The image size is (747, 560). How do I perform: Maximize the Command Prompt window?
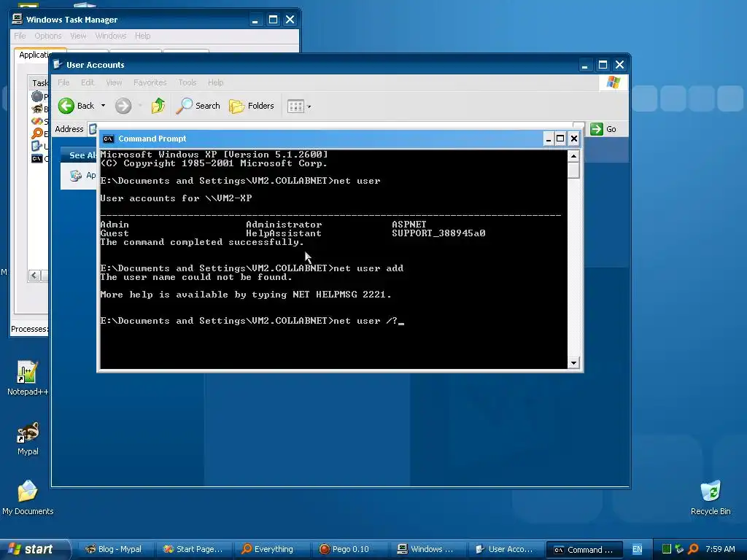tap(561, 139)
